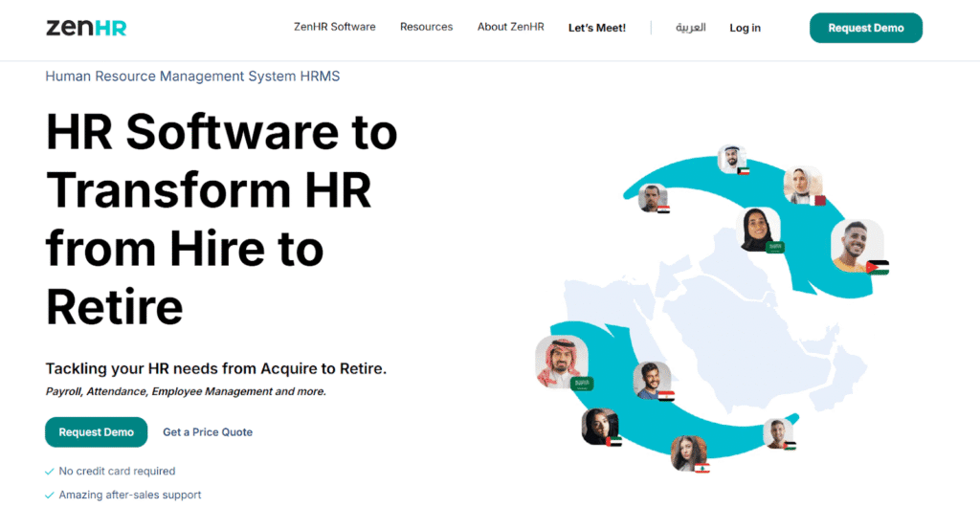
Task: Click the Lebanon flag on bottom woman avatar
Action: click(x=702, y=466)
